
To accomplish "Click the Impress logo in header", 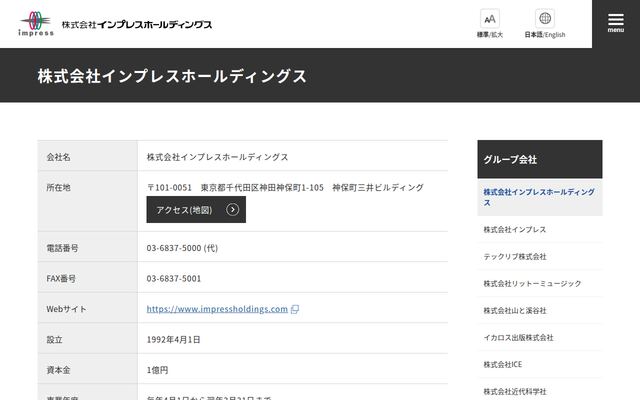I will (x=36, y=24).
